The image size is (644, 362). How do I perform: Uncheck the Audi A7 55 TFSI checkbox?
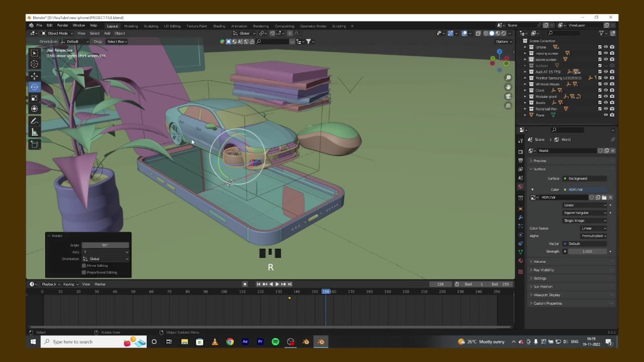click(600, 72)
